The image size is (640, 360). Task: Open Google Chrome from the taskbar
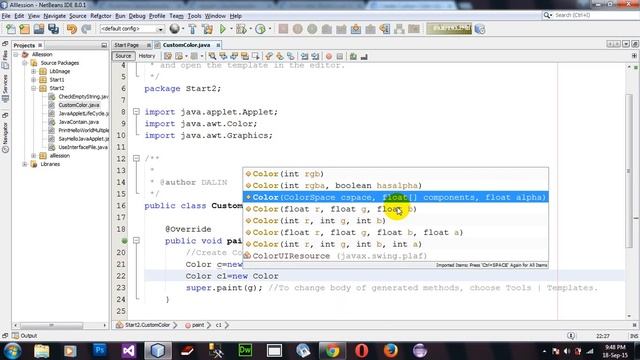click(x=332, y=350)
